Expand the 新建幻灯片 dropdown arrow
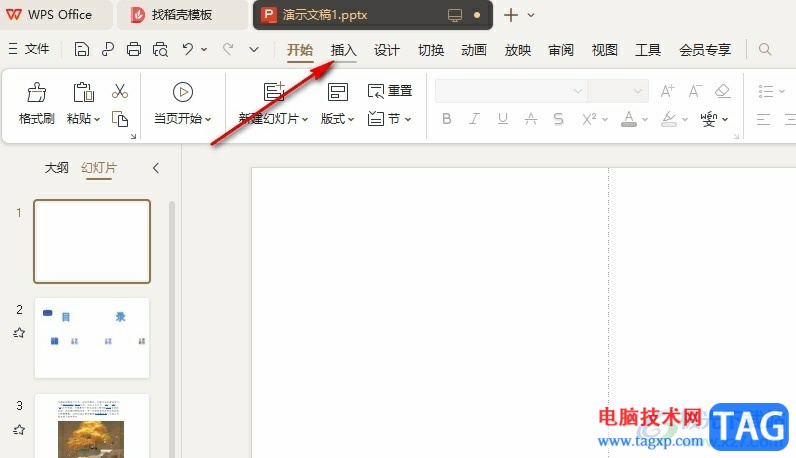This screenshot has height=458, width=796. (x=305, y=119)
